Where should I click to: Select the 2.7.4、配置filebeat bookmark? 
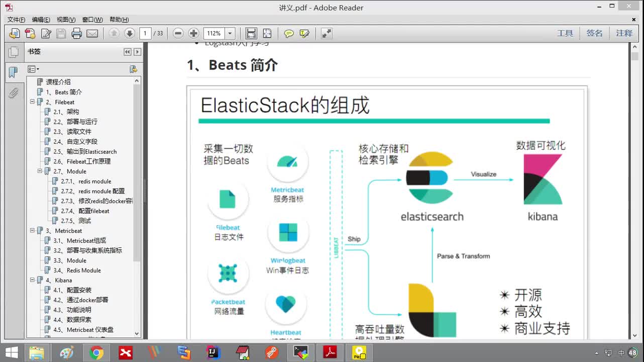85,211
